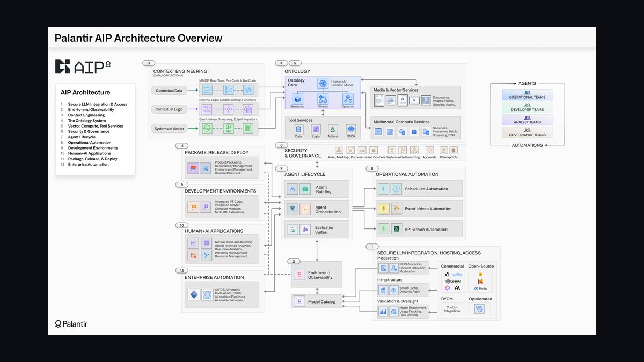This screenshot has height=362, width=644.
Task: Click the Model Catalog icon
Action: (x=300, y=301)
